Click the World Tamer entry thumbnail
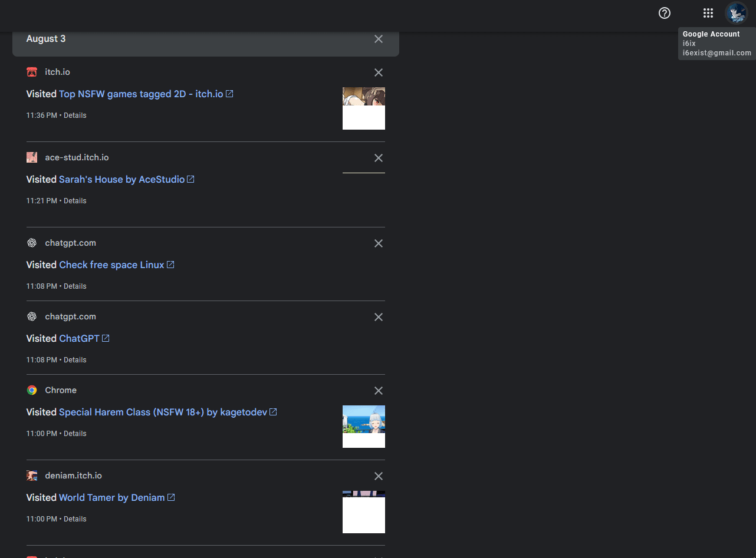Image resolution: width=756 pixels, height=558 pixels. click(363, 512)
